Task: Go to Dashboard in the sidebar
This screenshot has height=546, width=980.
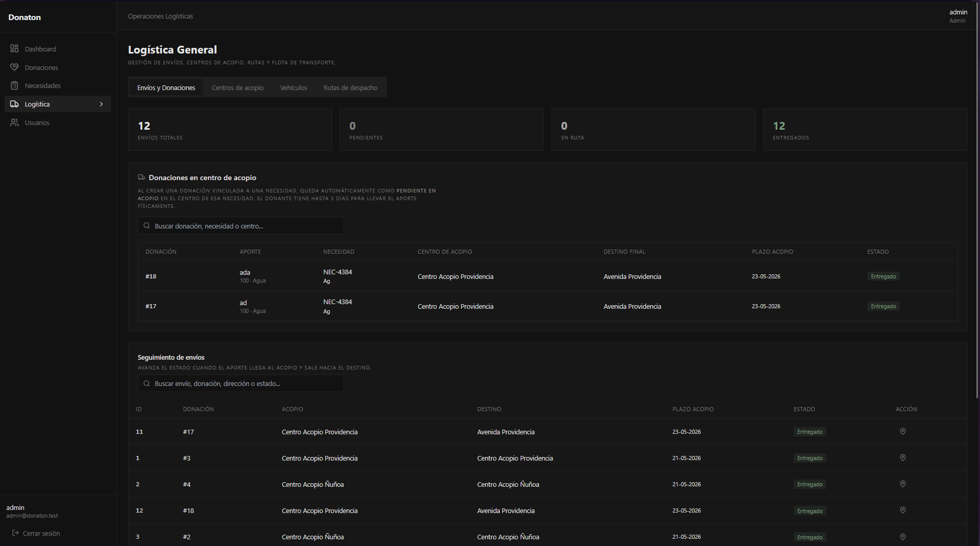Action: pyautogui.click(x=58, y=49)
